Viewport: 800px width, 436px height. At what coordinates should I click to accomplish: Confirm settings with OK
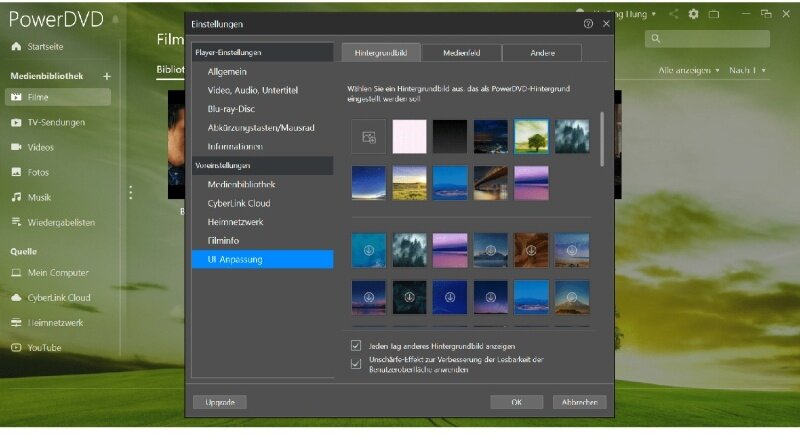(516, 402)
